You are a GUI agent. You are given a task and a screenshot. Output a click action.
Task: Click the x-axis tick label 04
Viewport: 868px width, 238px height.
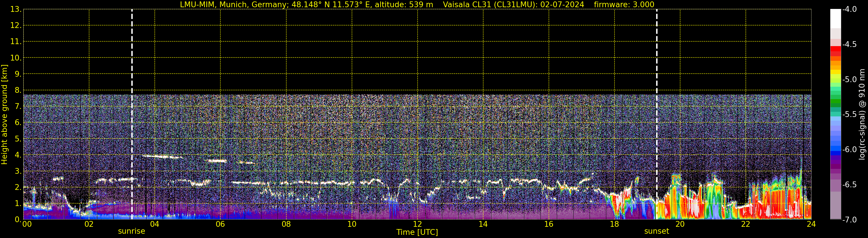155,224
